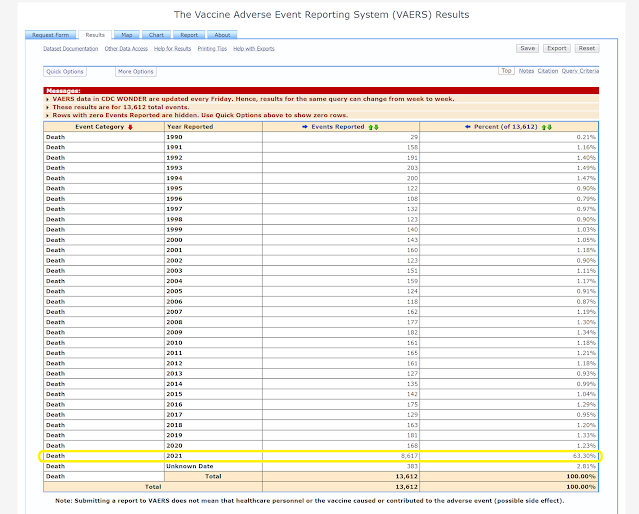This screenshot has height=514, width=639.
Task: Jump to Query Criteria link
Action: click(x=580, y=71)
